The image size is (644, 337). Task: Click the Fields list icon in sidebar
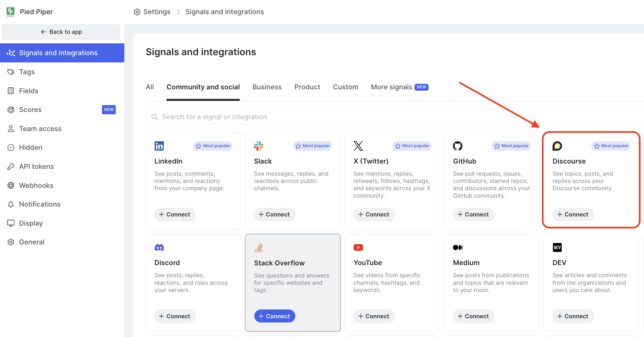coord(11,91)
